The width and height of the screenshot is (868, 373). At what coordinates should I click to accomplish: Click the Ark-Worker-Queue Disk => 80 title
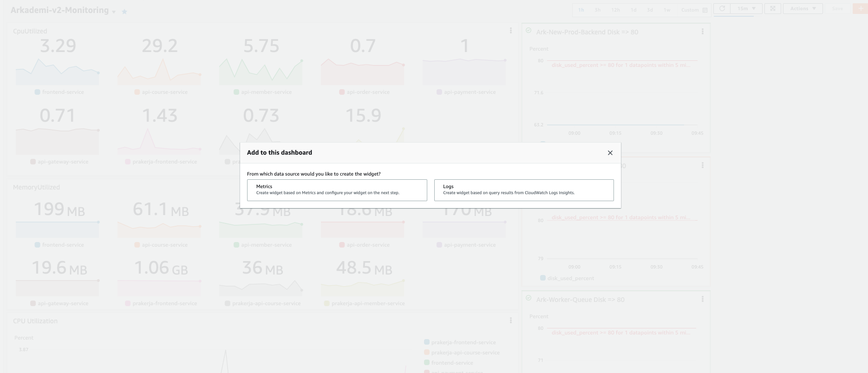pyautogui.click(x=580, y=300)
